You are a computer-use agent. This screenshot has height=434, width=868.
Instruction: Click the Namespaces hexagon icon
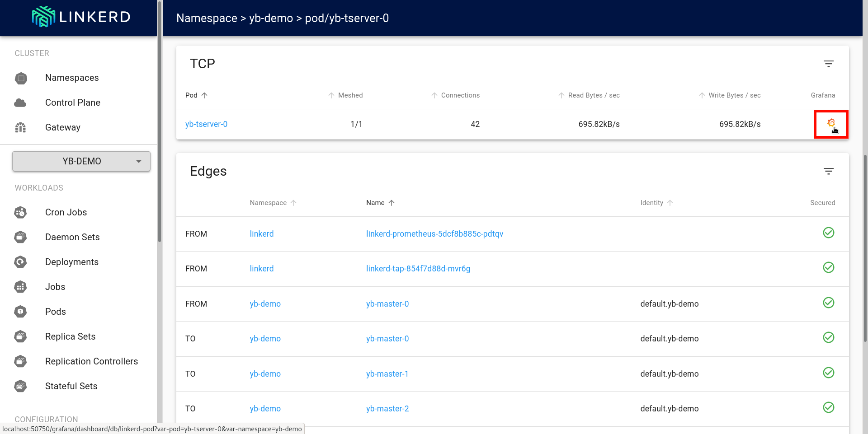21,78
